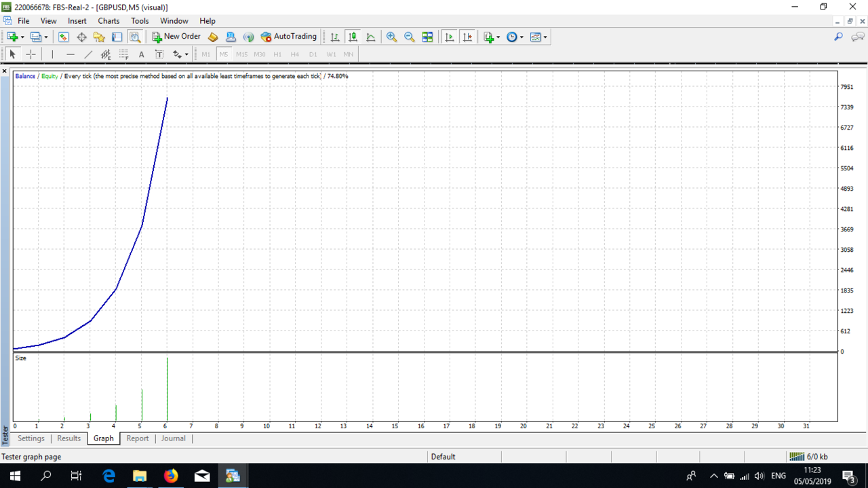Select the Vertical Line tool

[52, 54]
